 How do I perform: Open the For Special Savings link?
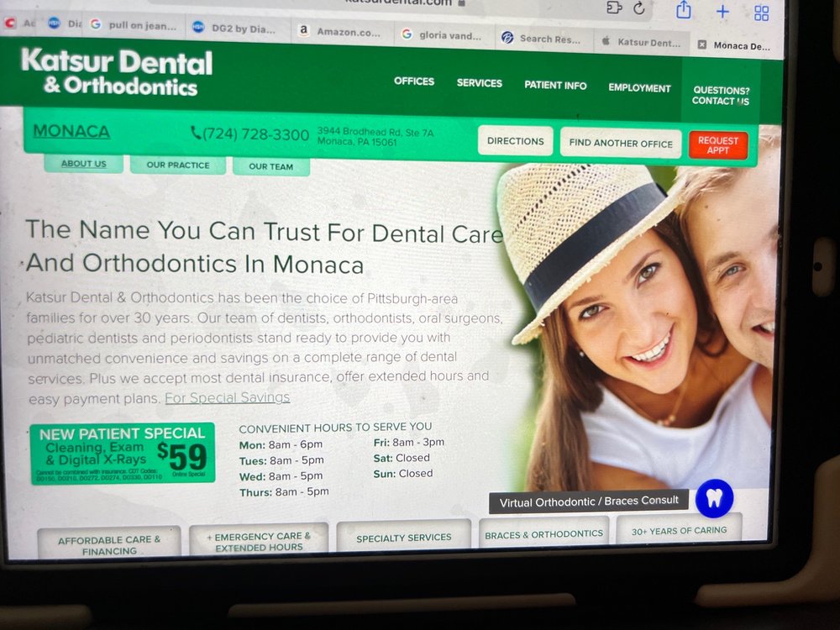227,397
